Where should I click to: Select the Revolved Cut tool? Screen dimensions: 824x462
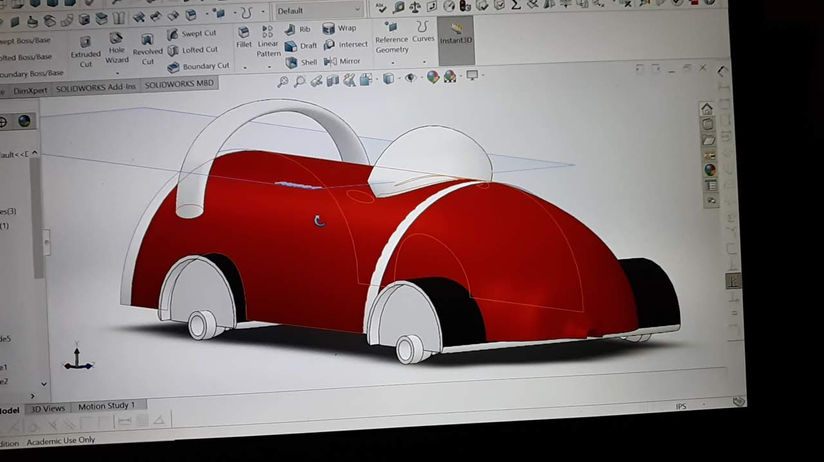click(x=148, y=45)
